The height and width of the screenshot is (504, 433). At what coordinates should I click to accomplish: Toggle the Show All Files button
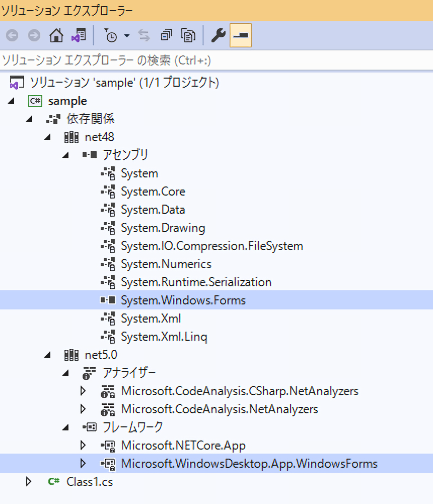click(188, 36)
